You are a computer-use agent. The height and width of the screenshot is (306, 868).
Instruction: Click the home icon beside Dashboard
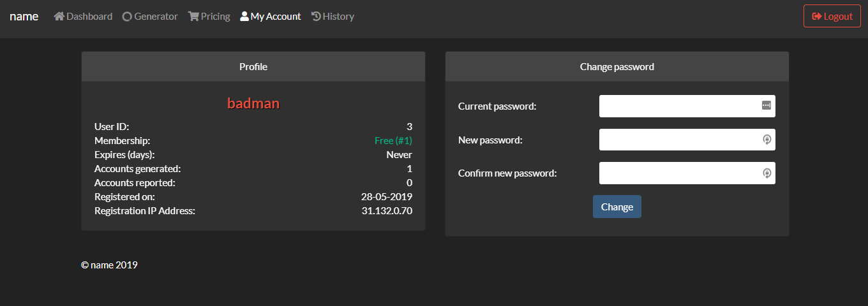(59, 17)
